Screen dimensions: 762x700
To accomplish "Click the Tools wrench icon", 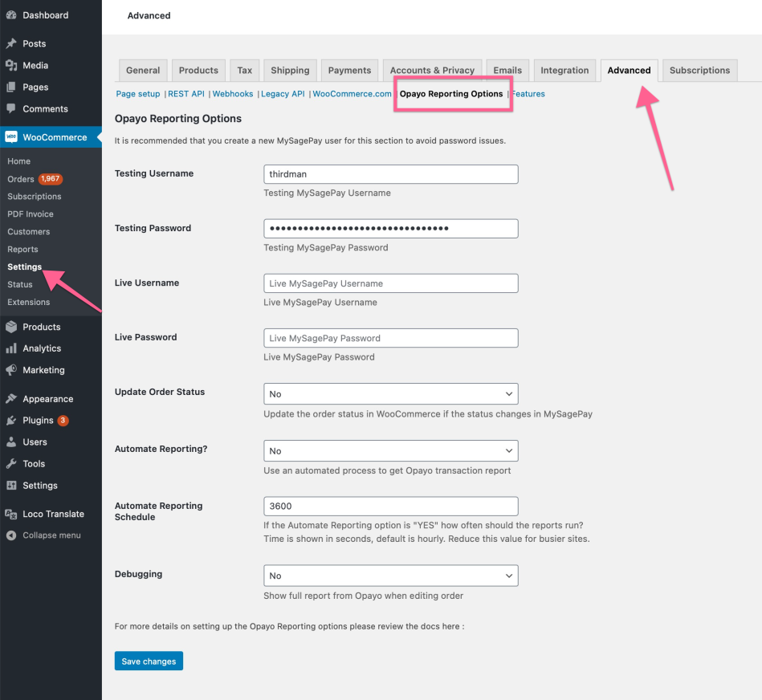I will point(11,463).
